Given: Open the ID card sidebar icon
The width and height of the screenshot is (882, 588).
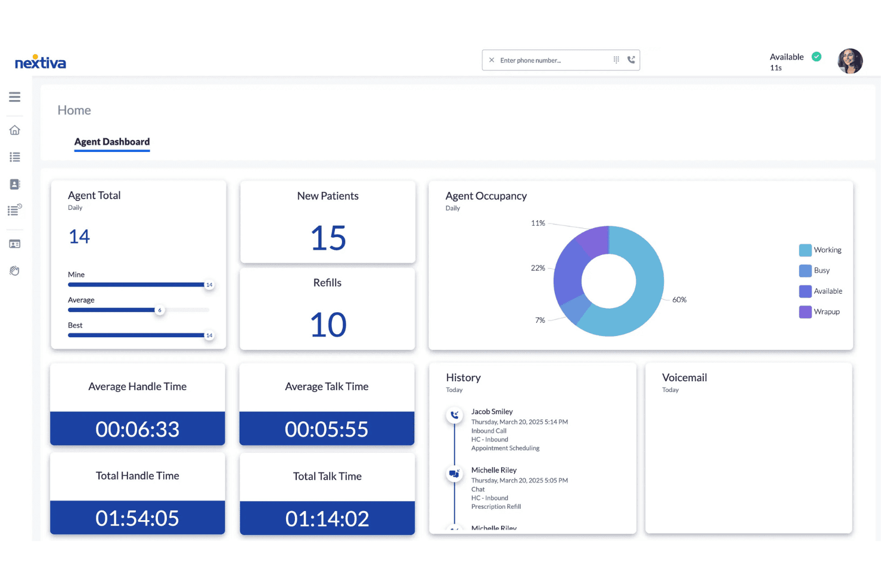Looking at the screenshot, I should tap(15, 244).
